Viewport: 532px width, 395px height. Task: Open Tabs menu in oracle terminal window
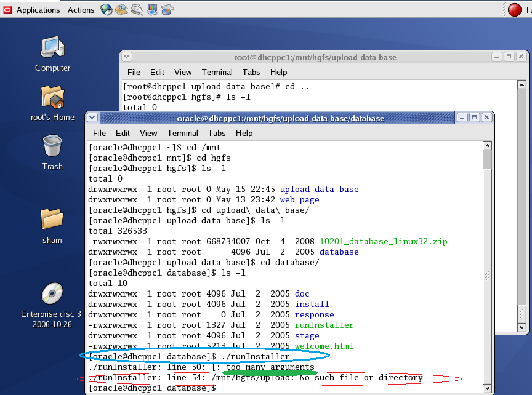pyautogui.click(x=217, y=133)
